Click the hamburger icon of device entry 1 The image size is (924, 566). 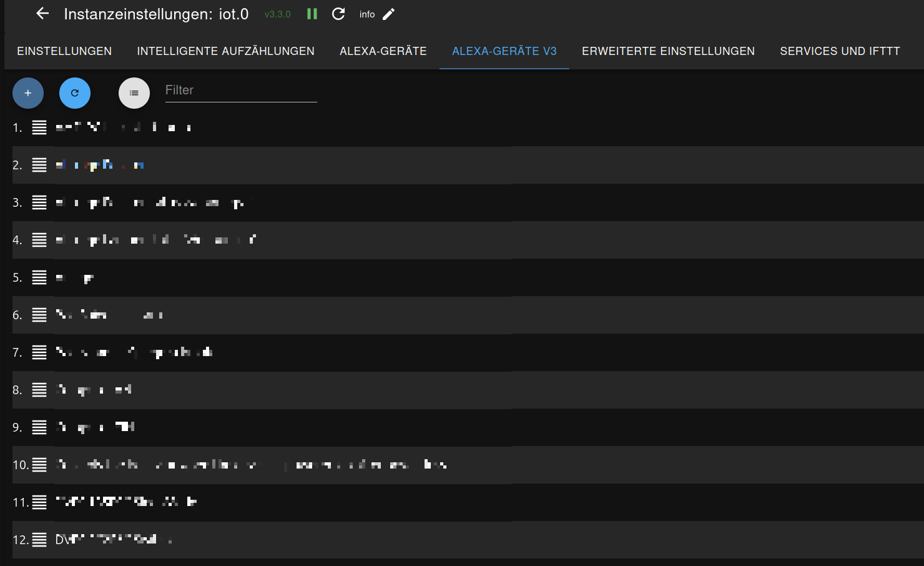click(x=39, y=127)
